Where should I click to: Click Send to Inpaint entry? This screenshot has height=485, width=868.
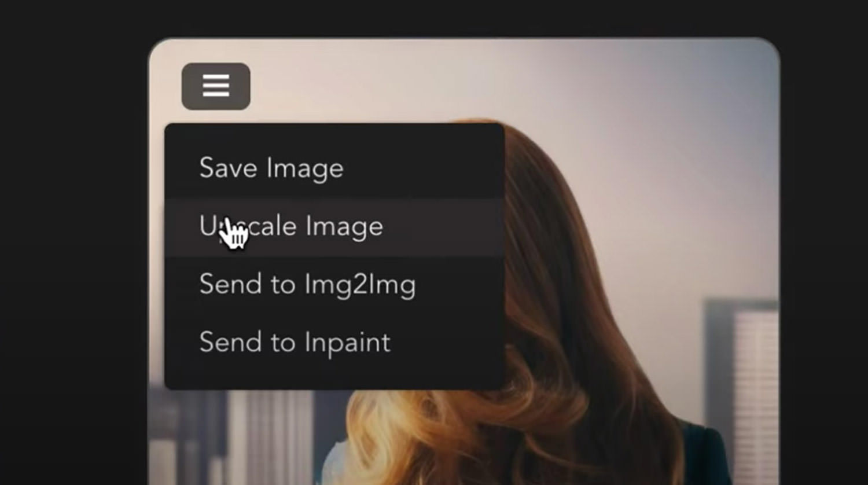point(334,343)
